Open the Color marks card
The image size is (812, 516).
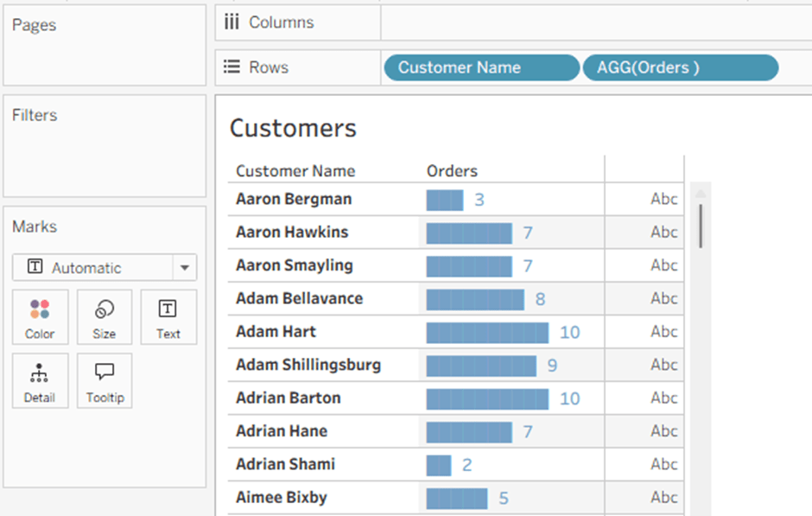pyautogui.click(x=40, y=317)
